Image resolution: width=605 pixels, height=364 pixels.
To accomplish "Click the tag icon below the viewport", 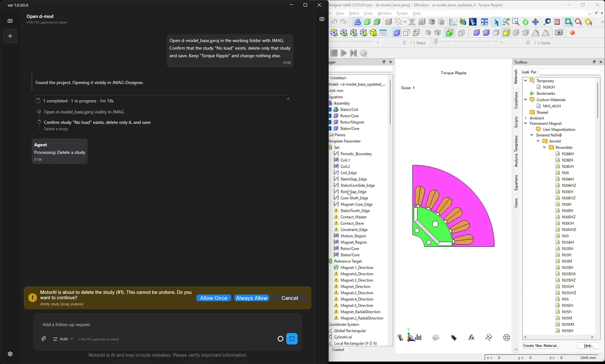I will click(454, 338).
